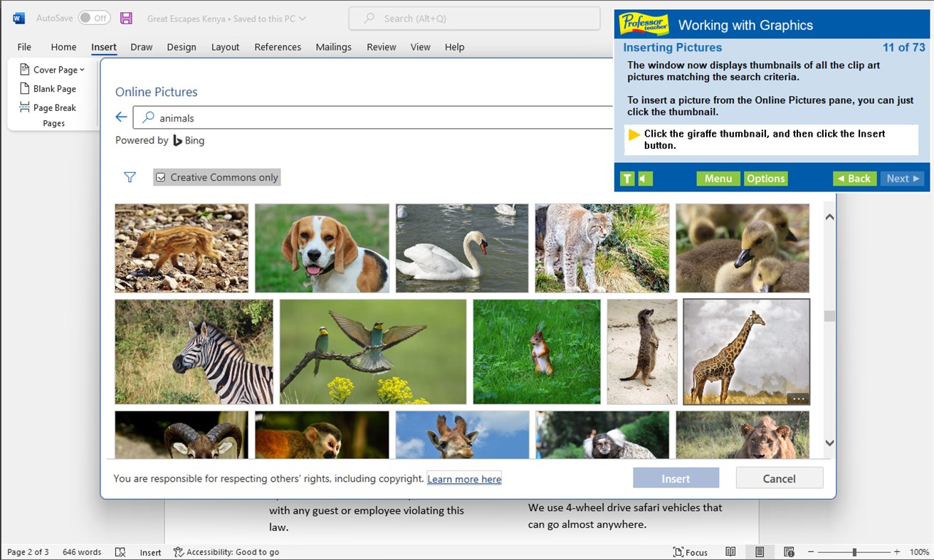Screen dimensions: 934x560
Task: Open the Mailings ribbon tab
Action: coord(333,47)
